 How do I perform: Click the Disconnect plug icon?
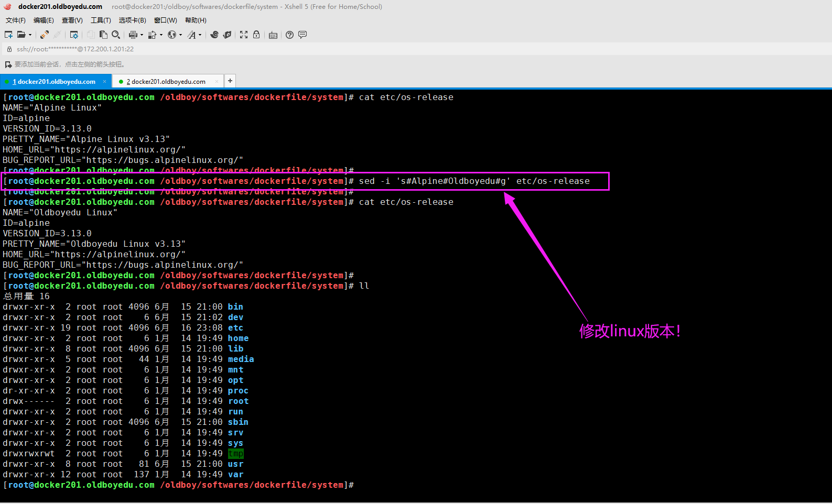click(x=57, y=35)
